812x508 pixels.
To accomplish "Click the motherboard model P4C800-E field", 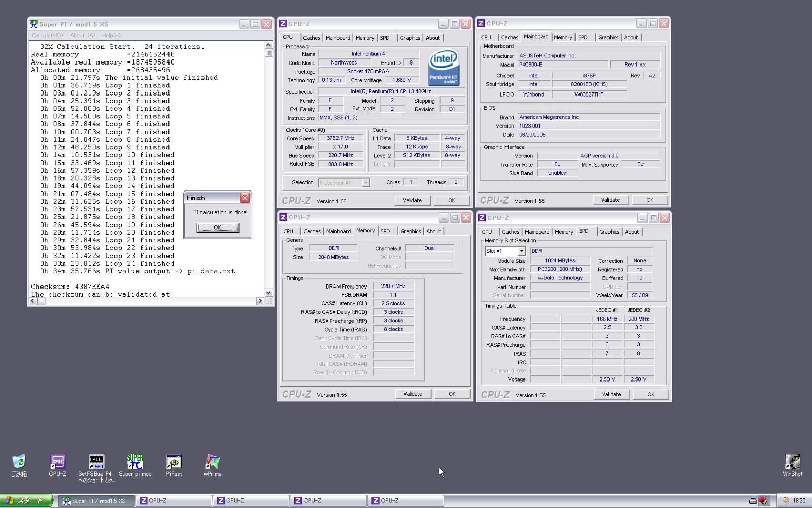I will pos(562,65).
